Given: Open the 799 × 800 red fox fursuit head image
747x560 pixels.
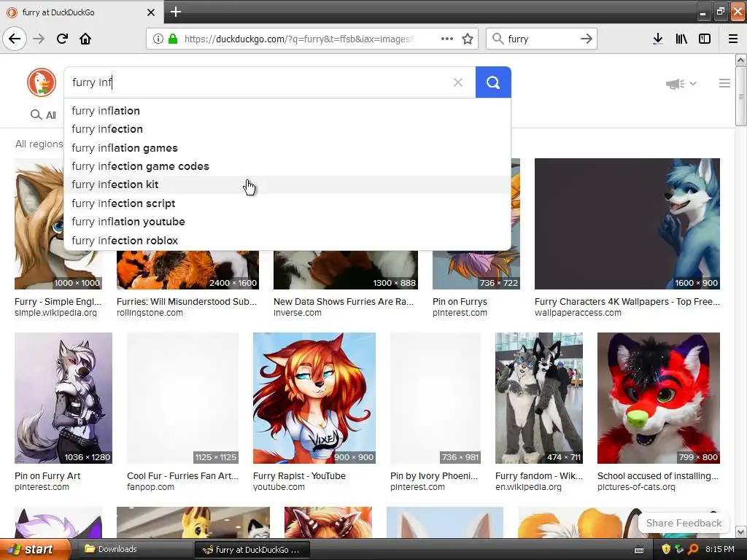Looking at the screenshot, I should click(x=659, y=398).
